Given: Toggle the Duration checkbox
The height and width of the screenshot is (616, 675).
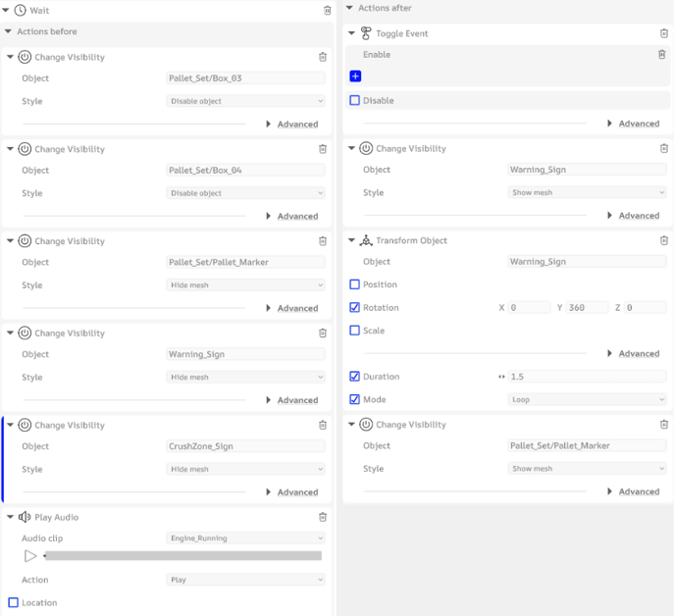Looking at the screenshot, I should [x=355, y=377].
